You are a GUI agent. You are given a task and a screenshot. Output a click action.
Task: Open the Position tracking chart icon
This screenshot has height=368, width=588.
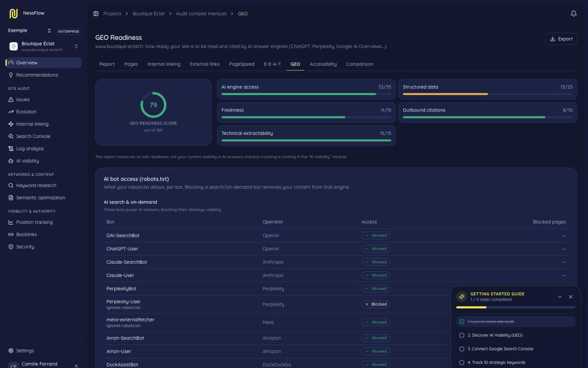[x=11, y=222]
